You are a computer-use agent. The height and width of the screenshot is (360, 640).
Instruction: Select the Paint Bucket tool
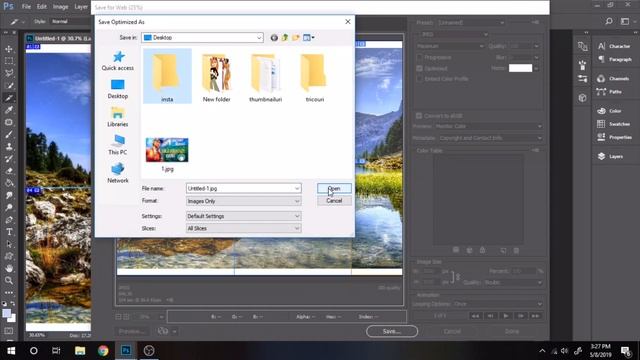(x=9, y=183)
